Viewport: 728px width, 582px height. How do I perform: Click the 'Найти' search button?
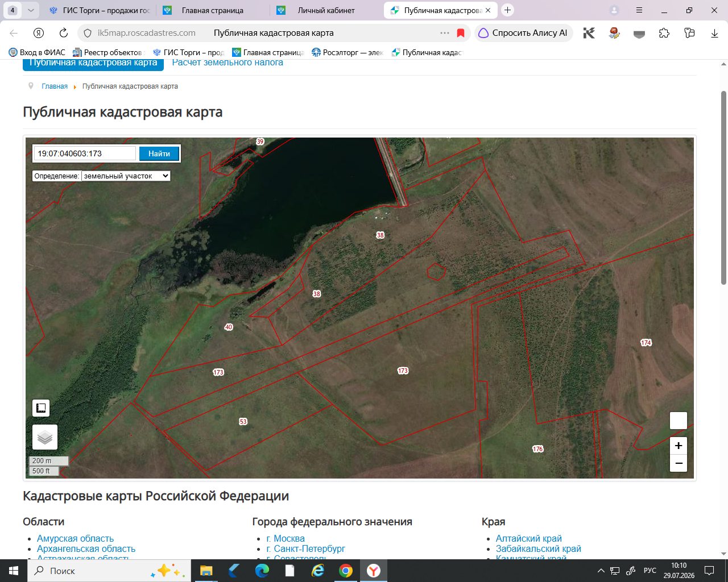159,153
